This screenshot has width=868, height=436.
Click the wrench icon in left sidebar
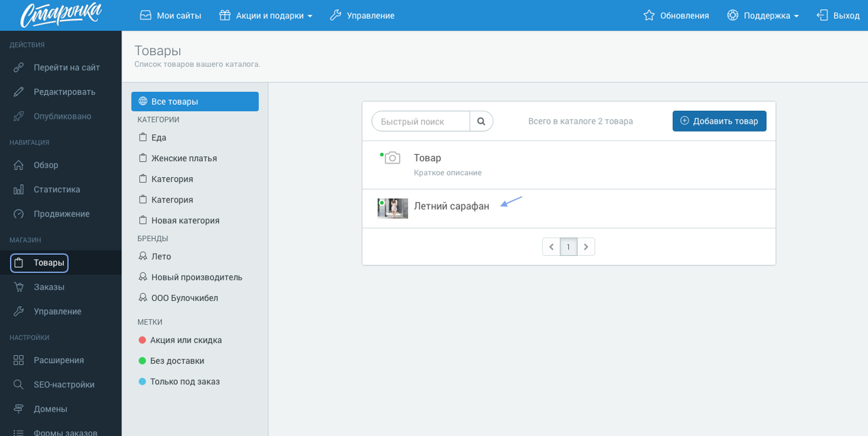pos(19,311)
